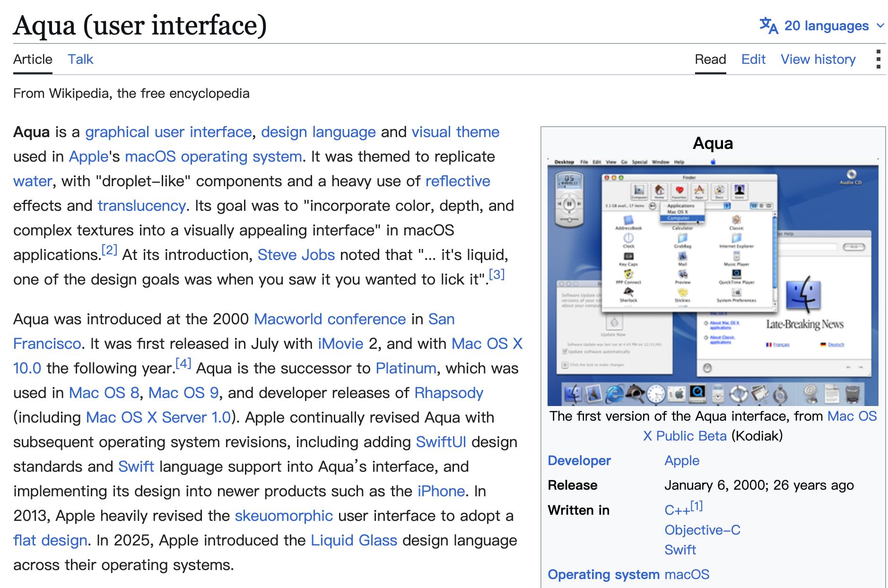Viewport: 888px width, 588px height.
Task: Click the macOS link in the infobox Operating system row
Action: tap(687, 574)
